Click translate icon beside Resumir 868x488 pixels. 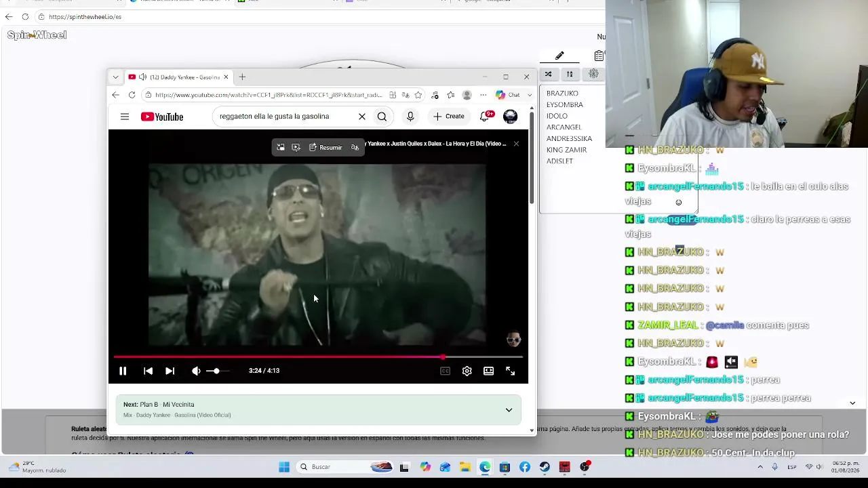(355, 147)
